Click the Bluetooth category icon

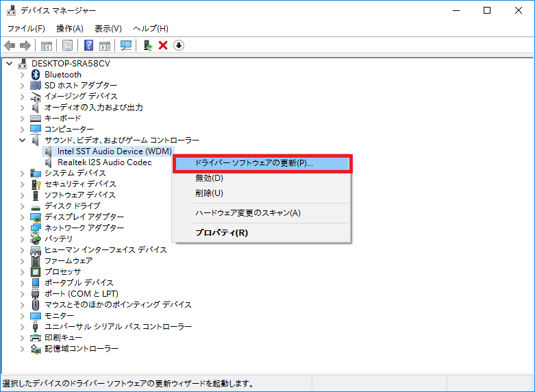tap(36, 75)
